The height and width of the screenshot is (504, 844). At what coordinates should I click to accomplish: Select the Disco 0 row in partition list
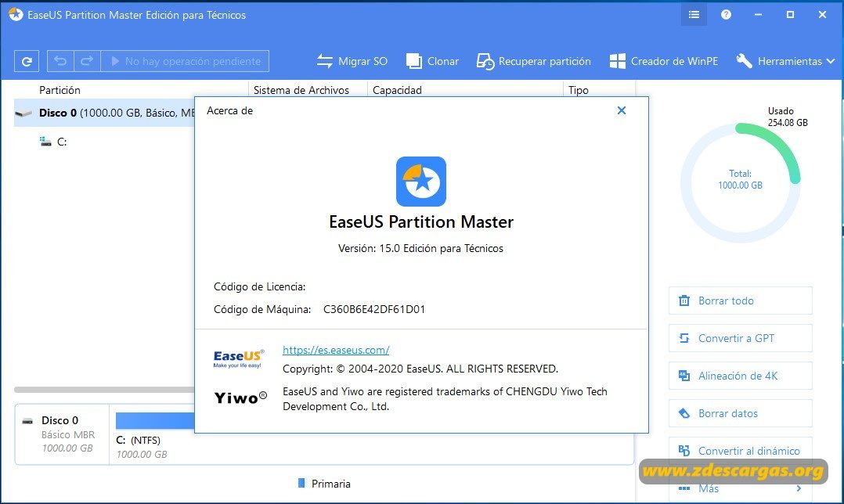tap(104, 113)
